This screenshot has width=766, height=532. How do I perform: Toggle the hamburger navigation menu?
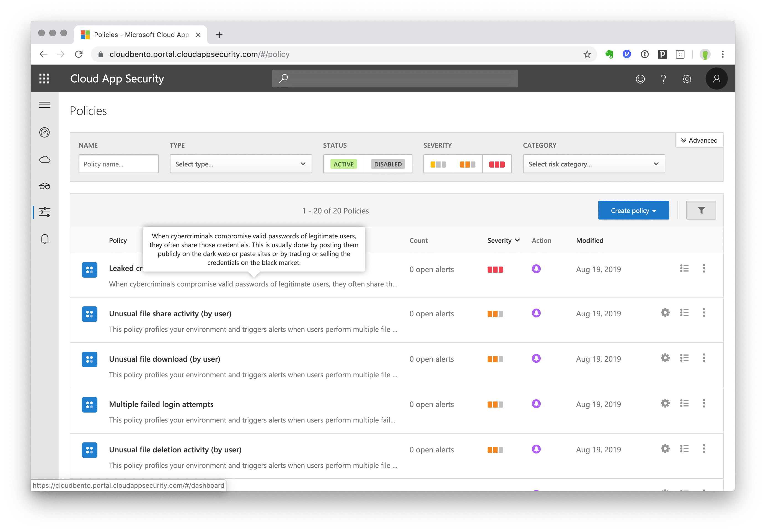click(x=45, y=105)
